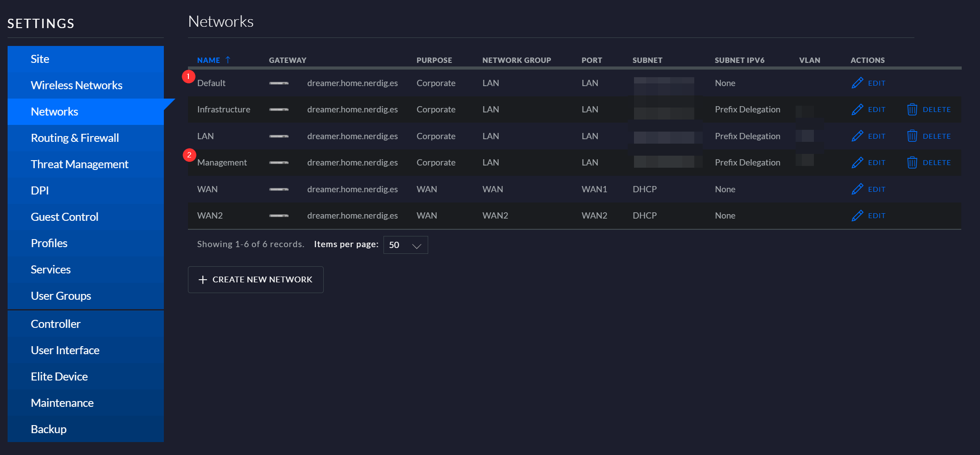Click the gateway device icon in WAN row
The image size is (980, 455).
pyautogui.click(x=279, y=190)
